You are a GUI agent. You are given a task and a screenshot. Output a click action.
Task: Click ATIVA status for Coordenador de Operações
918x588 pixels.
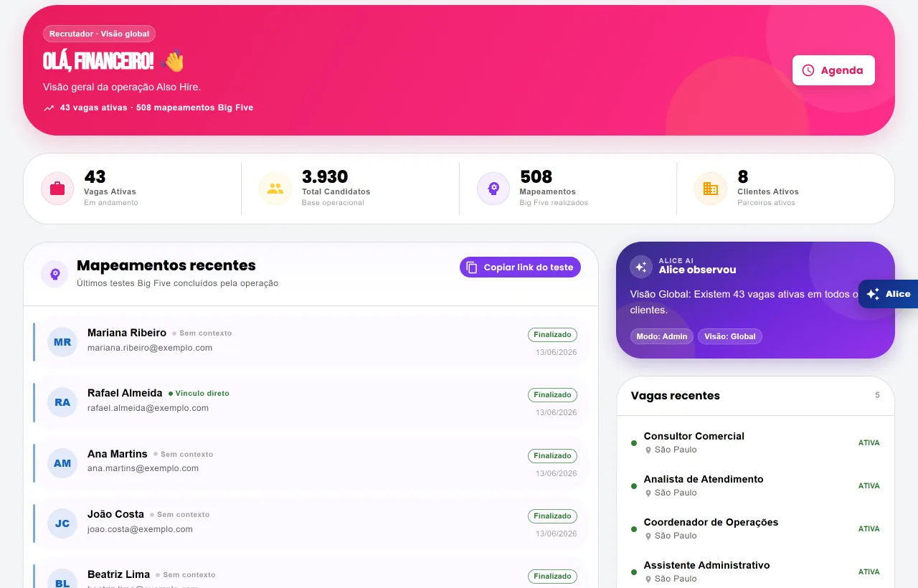point(869,529)
